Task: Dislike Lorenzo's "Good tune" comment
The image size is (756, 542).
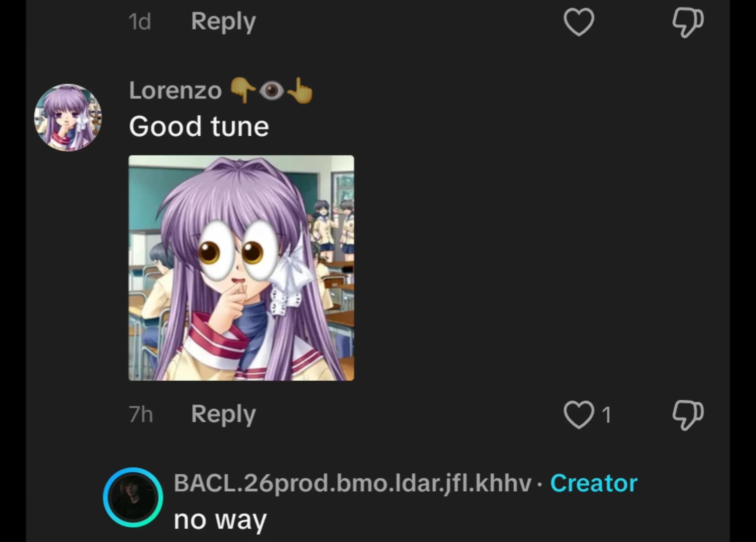Action: click(688, 415)
